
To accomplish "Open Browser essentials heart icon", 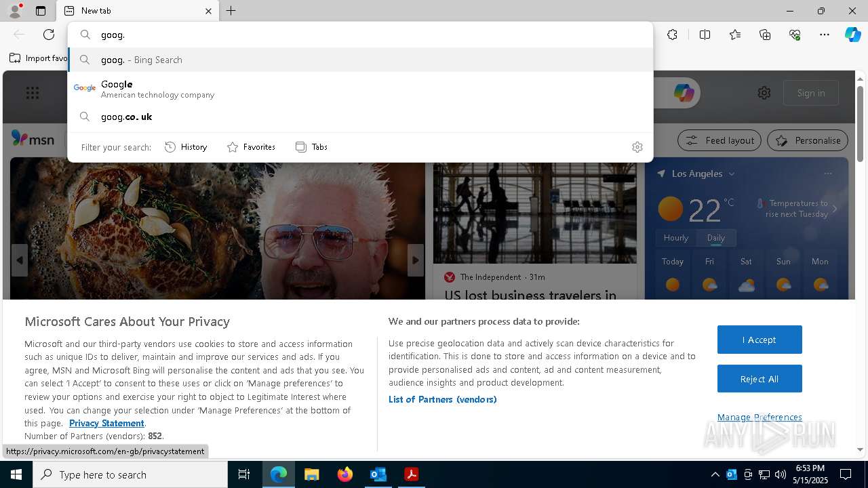I will click(x=795, y=35).
